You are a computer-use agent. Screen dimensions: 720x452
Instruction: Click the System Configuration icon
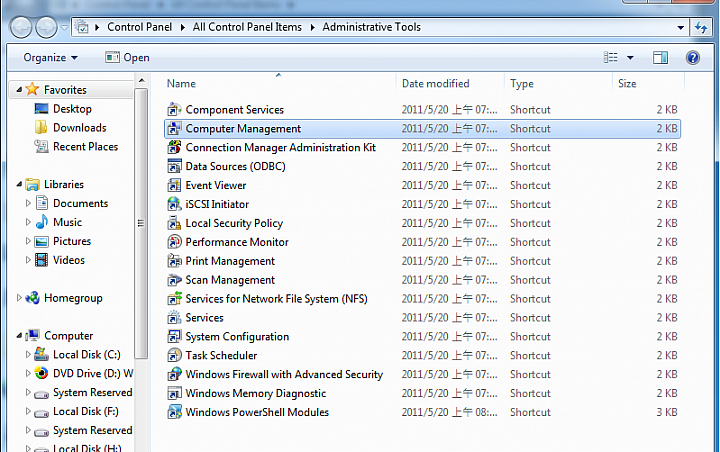[x=174, y=337]
